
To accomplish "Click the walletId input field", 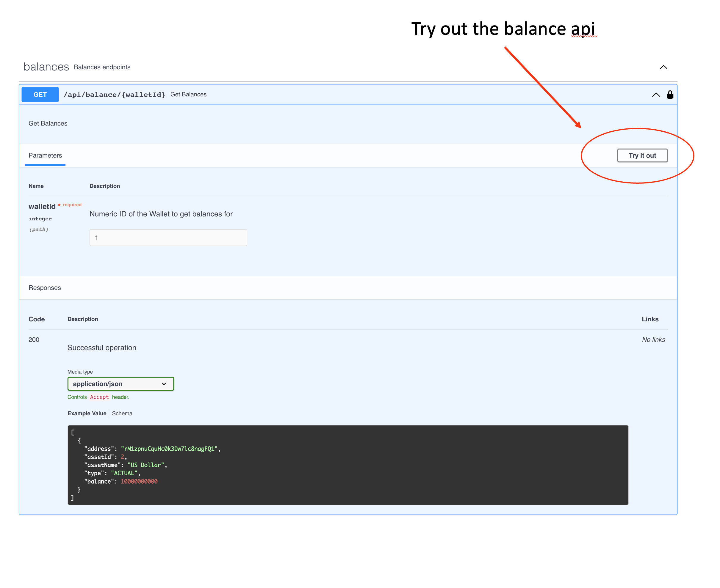I will pyautogui.click(x=168, y=238).
